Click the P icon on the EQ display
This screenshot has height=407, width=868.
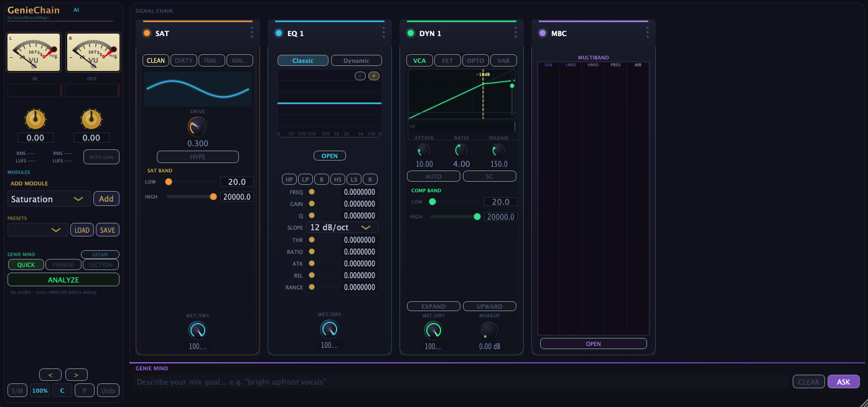coord(373,76)
